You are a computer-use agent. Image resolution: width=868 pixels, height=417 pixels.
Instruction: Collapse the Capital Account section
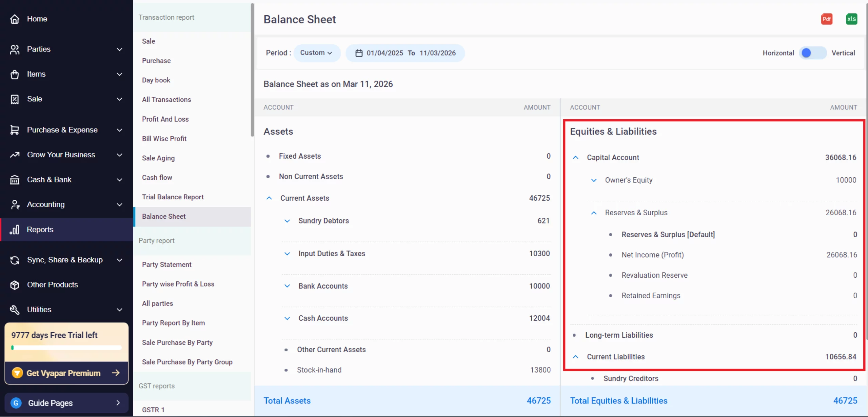[x=575, y=157]
